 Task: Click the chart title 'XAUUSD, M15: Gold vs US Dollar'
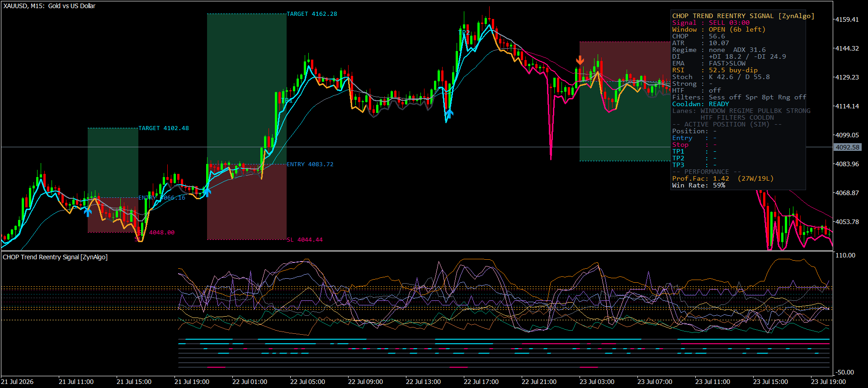click(49, 6)
